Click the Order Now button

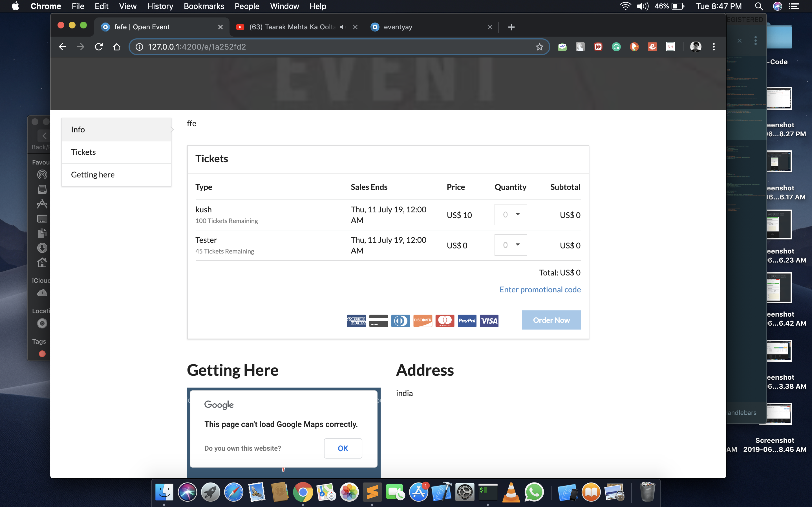click(x=551, y=320)
